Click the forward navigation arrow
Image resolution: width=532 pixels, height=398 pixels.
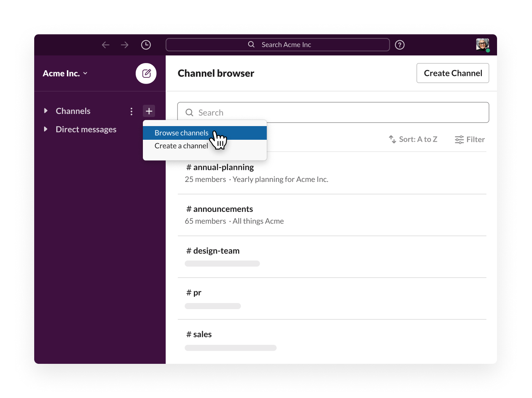(x=125, y=45)
